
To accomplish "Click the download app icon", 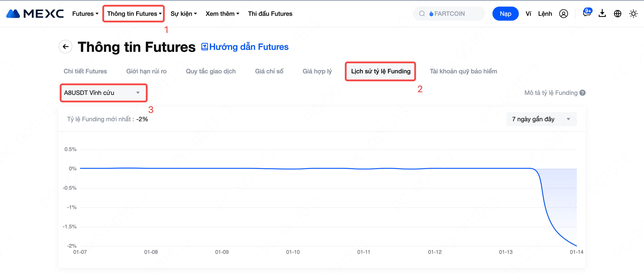I will [602, 13].
